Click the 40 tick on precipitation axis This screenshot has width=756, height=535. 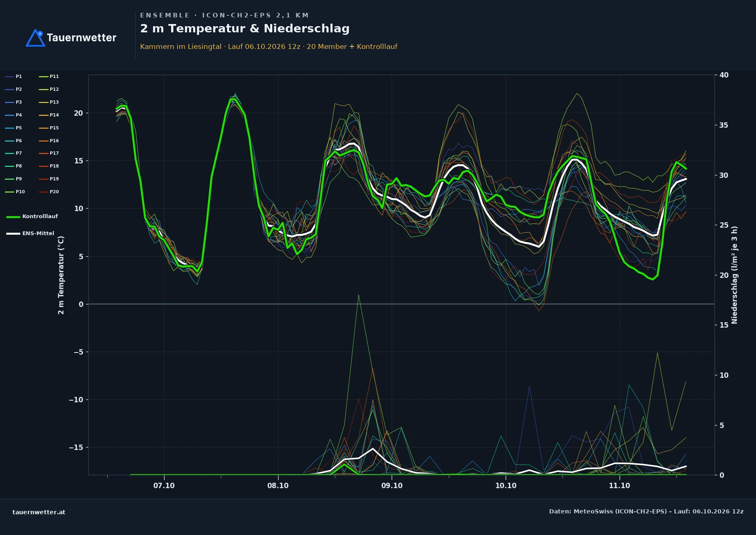pyautogui.click(x=724, y=75)
